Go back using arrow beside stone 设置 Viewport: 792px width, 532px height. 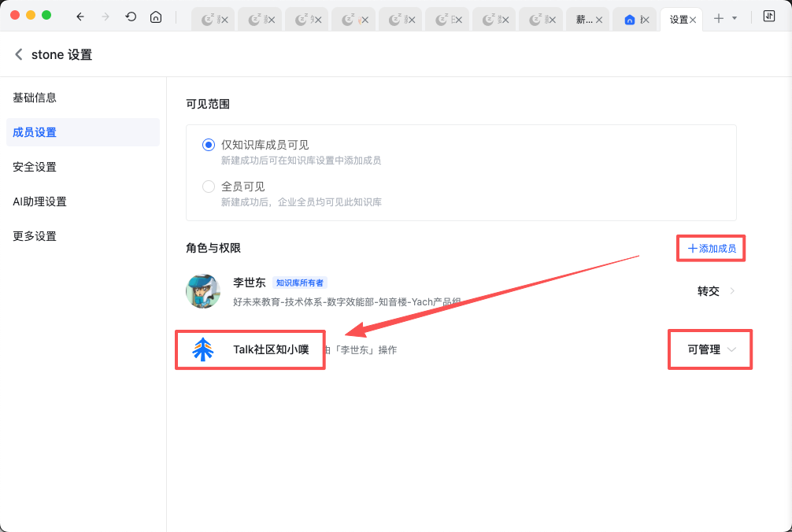coord(19,54)
